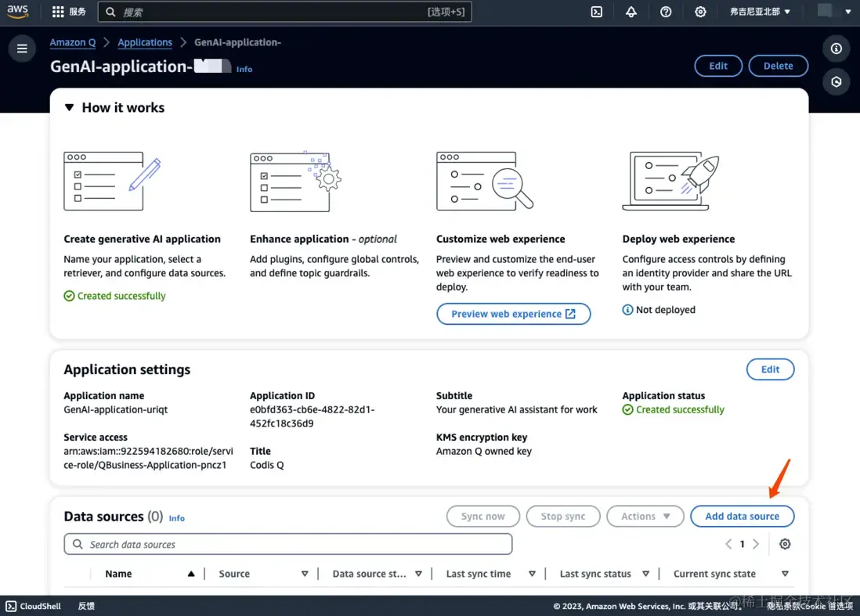The width and height of the screenshot is (860, 616).
Task: Click the Create generative AI application illustration
Action: point(113,181)
